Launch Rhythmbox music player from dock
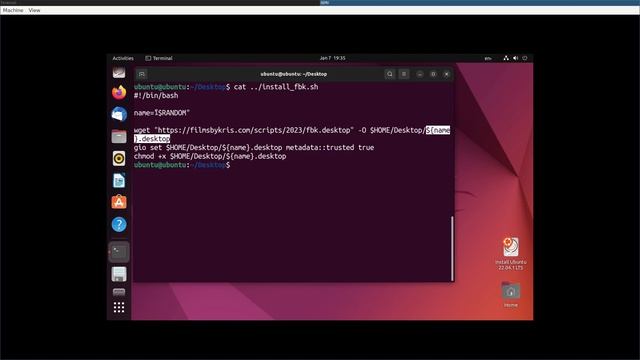The image size is (640, 360). [119, 158]
